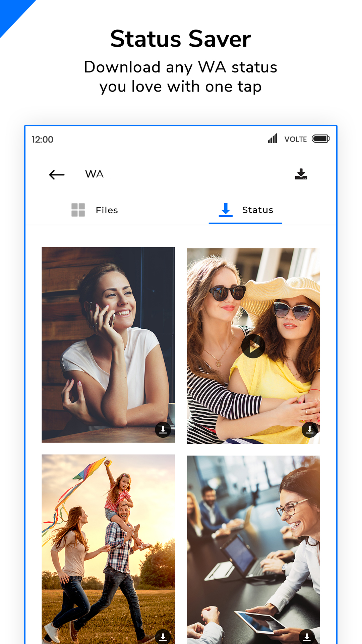
Task: Download the family kite status photo
Action: tap(163, 636)
